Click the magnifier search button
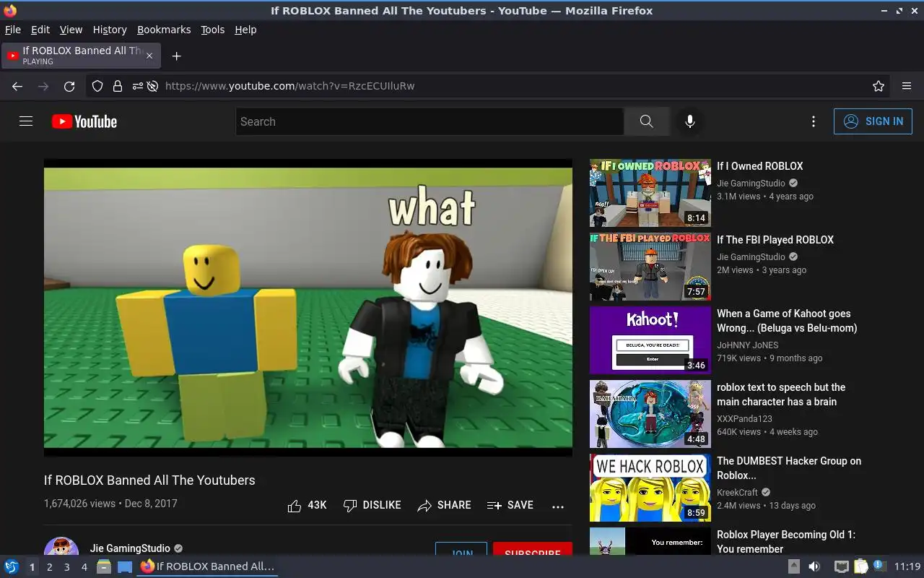924x578 pixels. tap(646, 121)
